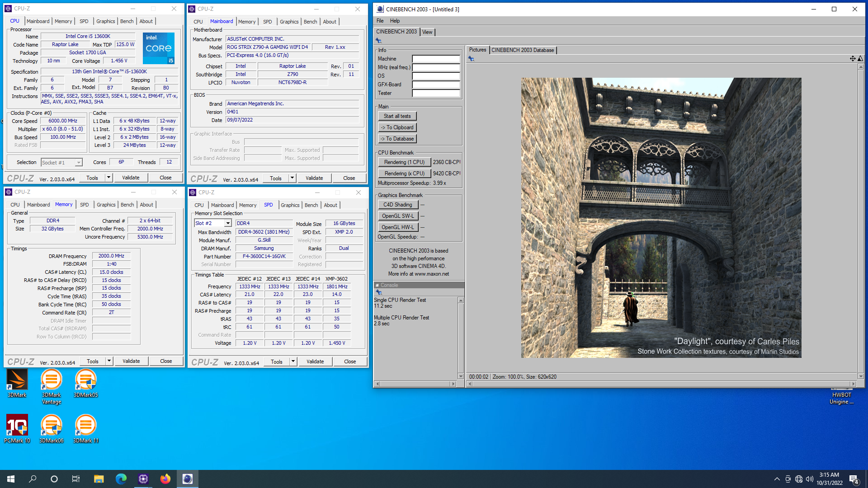Switch to CINEBENCH 2003 Database tab
Viewport: 868px width, 488px height.
point(522,50)
